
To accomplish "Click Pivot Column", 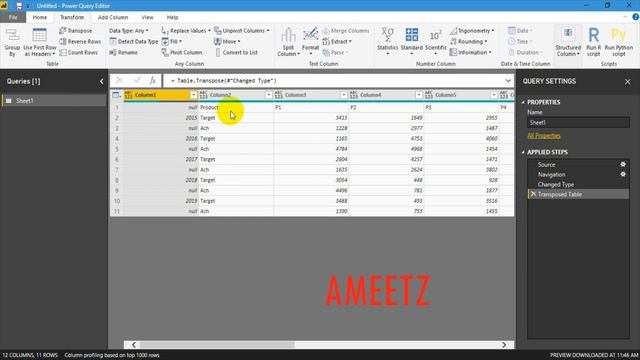I will (x=182, y=53).
